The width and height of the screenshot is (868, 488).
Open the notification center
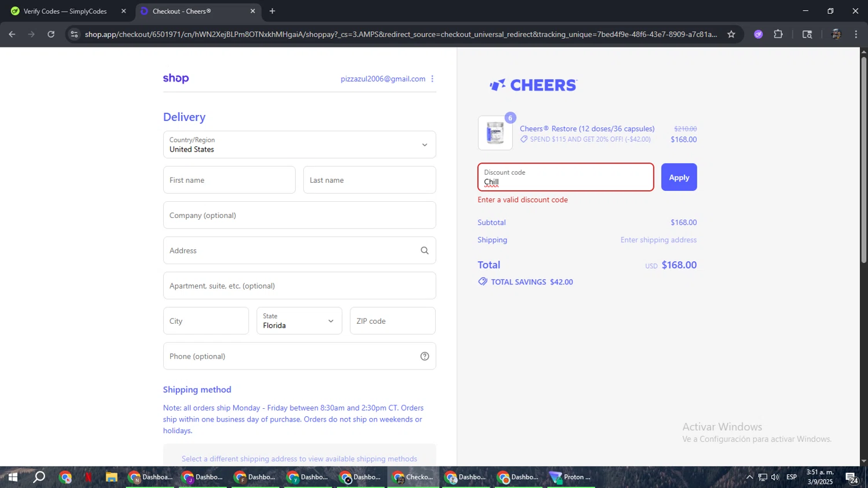point(852,478)
